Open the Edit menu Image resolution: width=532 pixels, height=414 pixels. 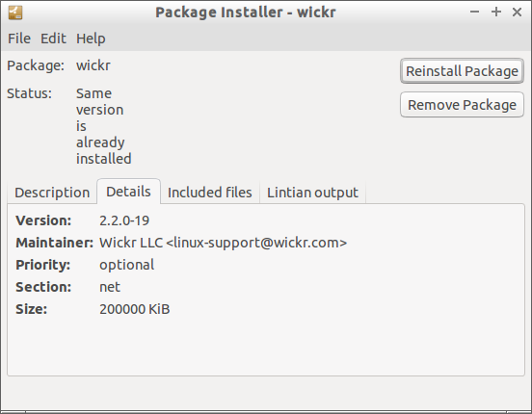point(53,39)
